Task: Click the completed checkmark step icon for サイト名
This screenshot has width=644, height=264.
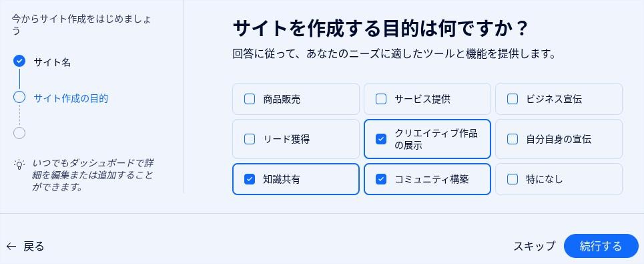Action: [x=19, y=61]
